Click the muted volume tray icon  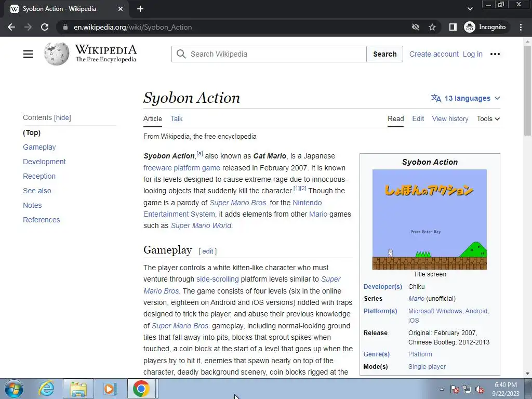tap(480, 390)
